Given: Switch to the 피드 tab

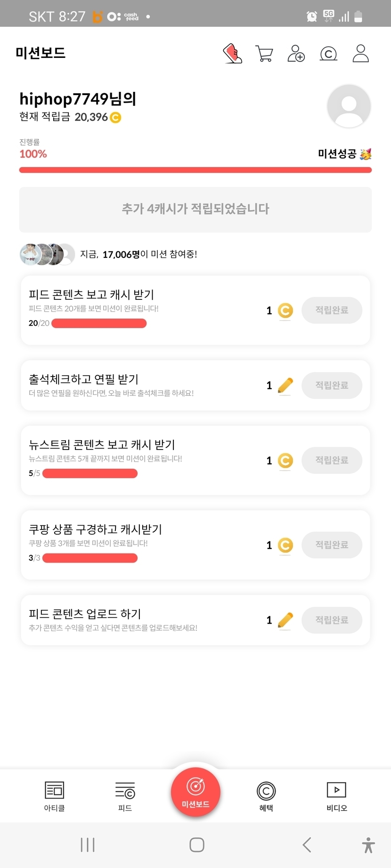Looking at the screenshot, I should [x=125, y=796].
